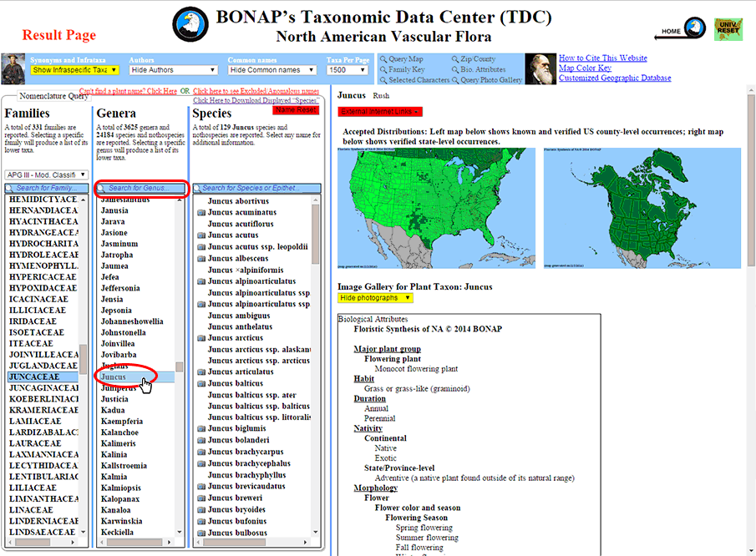Click the Family Key magnifier icon
The width and height of the screenshot is (756, 556).
tap(383, 70)
